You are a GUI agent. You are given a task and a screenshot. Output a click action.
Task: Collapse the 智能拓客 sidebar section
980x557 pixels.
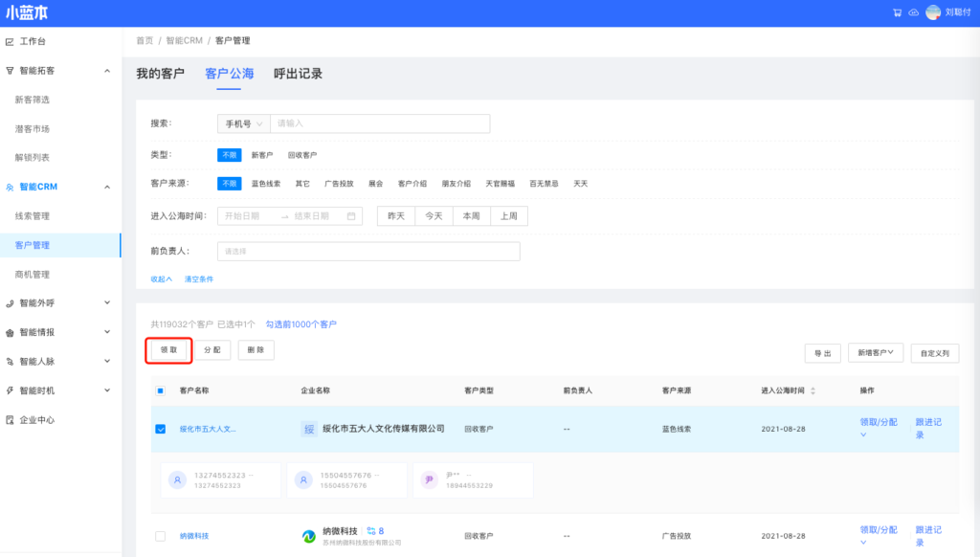[x=107, y=71]
